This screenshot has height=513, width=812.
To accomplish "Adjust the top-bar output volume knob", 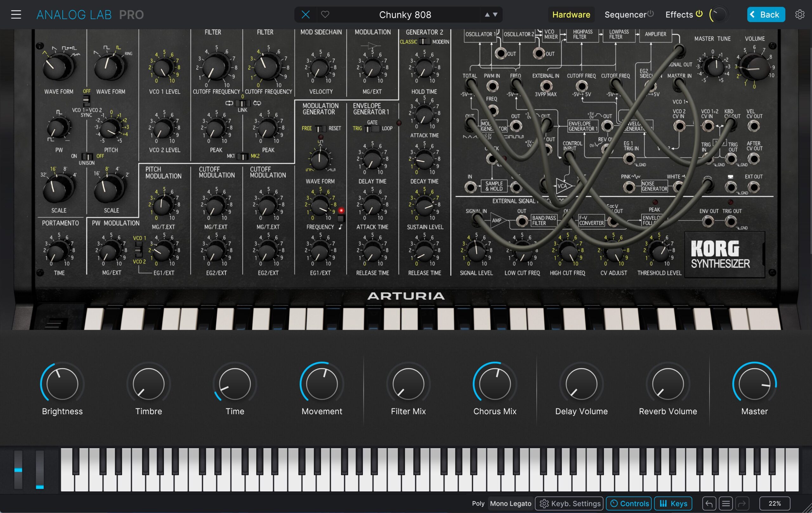I will click(719, 15).
